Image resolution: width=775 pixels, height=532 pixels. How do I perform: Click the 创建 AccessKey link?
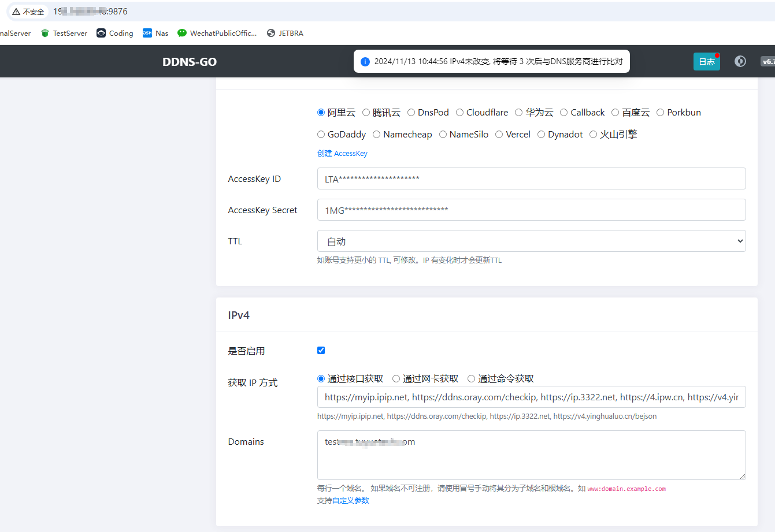(x=342, y=154)
